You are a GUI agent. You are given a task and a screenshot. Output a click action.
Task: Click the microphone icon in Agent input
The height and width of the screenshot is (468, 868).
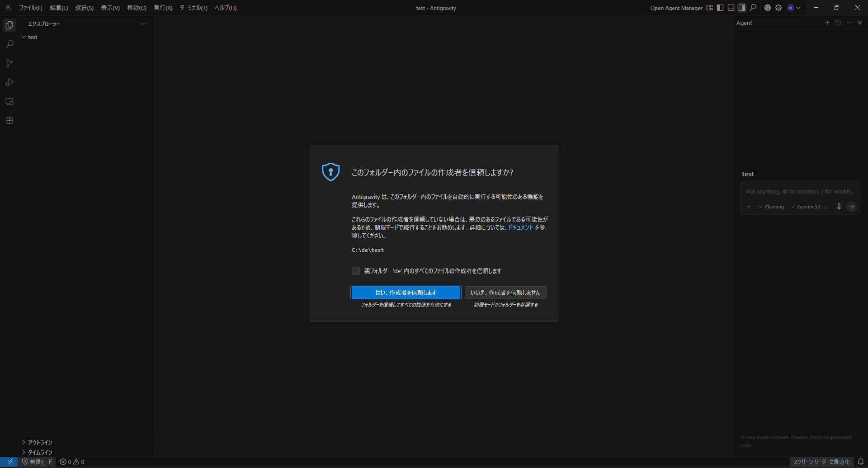pyautogui.click(x=839, y=207)
